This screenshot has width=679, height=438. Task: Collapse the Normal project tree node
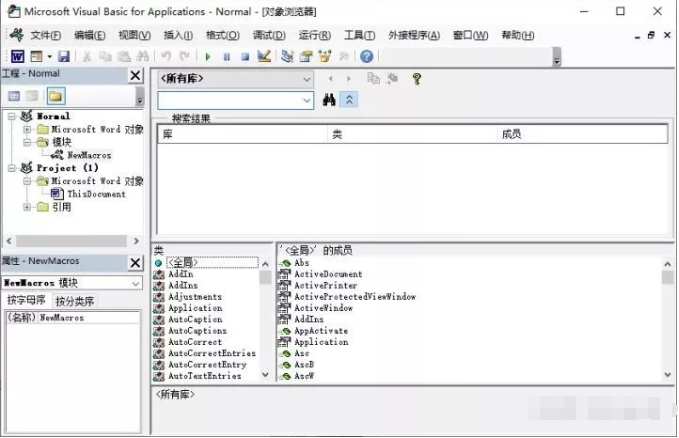tap(12, 116)
